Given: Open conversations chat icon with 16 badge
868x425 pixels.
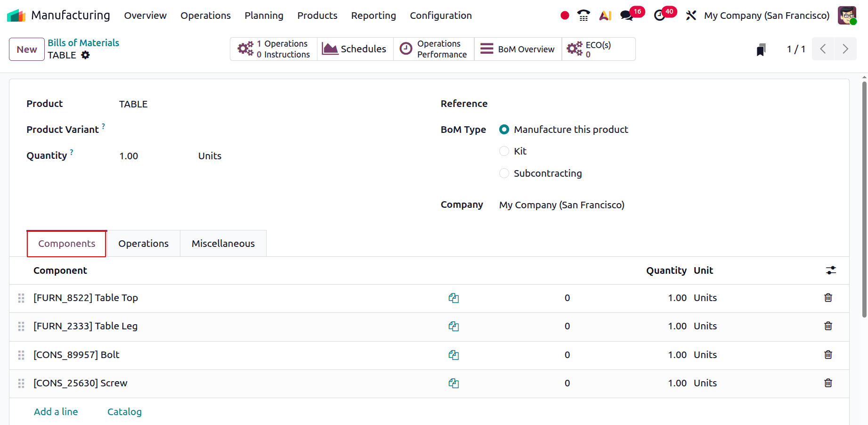Looking at the screenshot, I should coord(627,16).
